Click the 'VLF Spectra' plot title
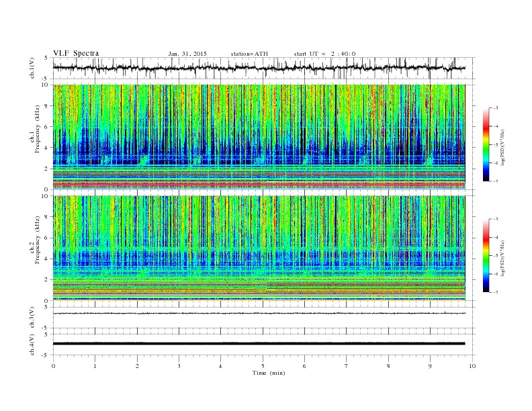Image resolution: width=532 pixels, height=411 pixels. point(76,53)
